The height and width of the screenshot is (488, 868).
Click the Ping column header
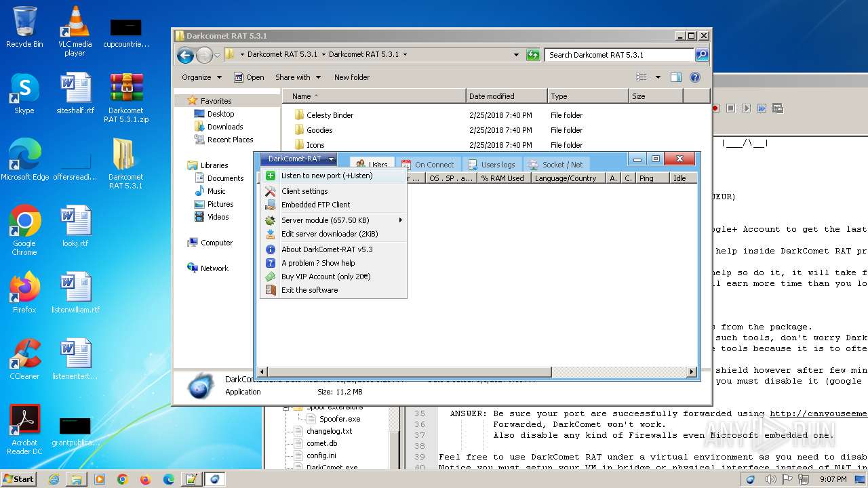652,178
